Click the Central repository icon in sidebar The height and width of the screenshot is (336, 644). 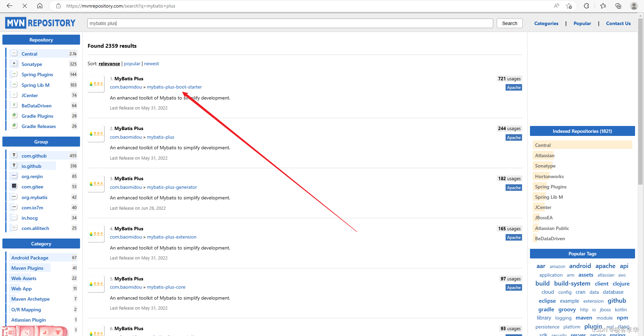tap(14, 54)
